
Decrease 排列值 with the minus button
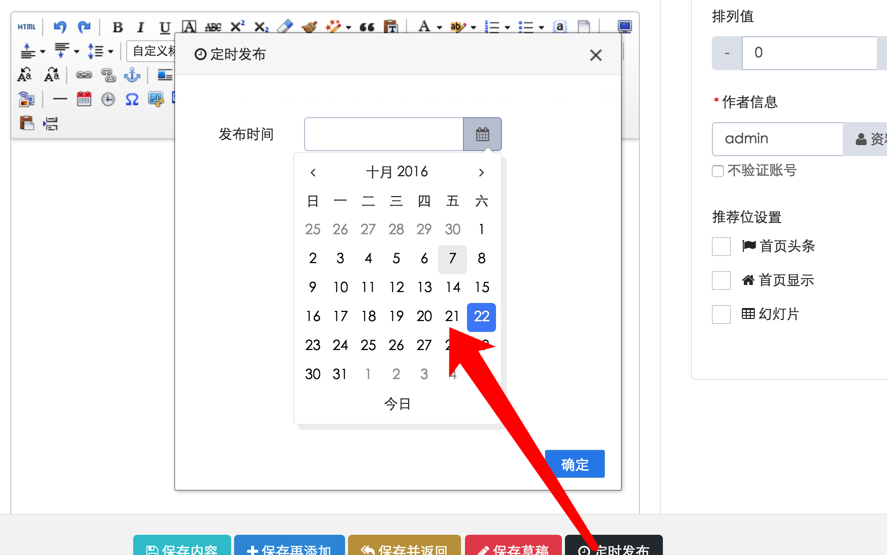coord(727,53)
